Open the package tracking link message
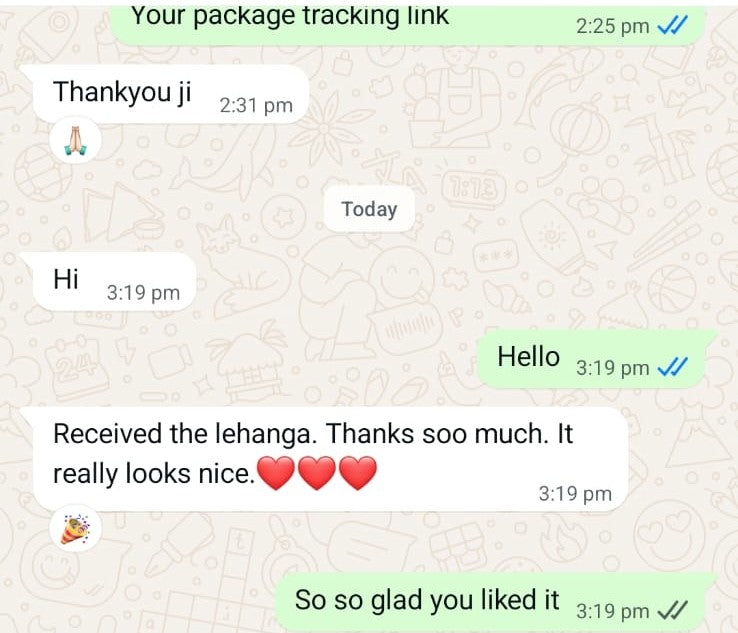738x633 pixels. point(408,23)
